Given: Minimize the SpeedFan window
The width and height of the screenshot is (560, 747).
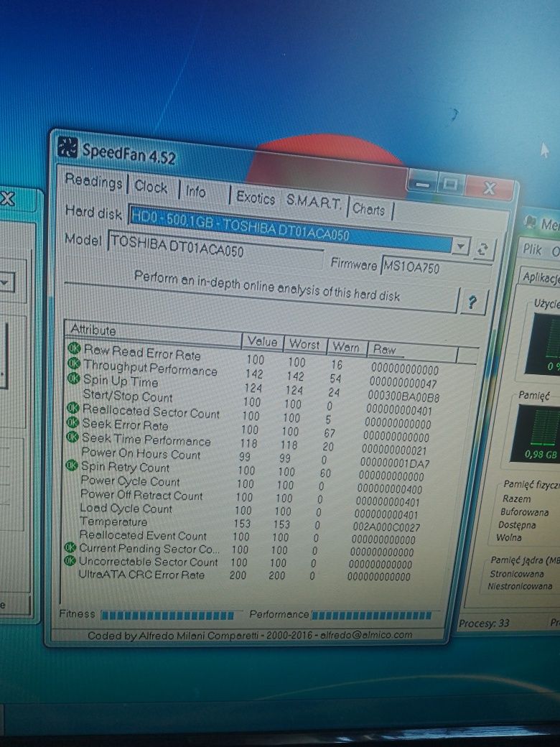Looking at the screenshot, I should coord(422,185).
